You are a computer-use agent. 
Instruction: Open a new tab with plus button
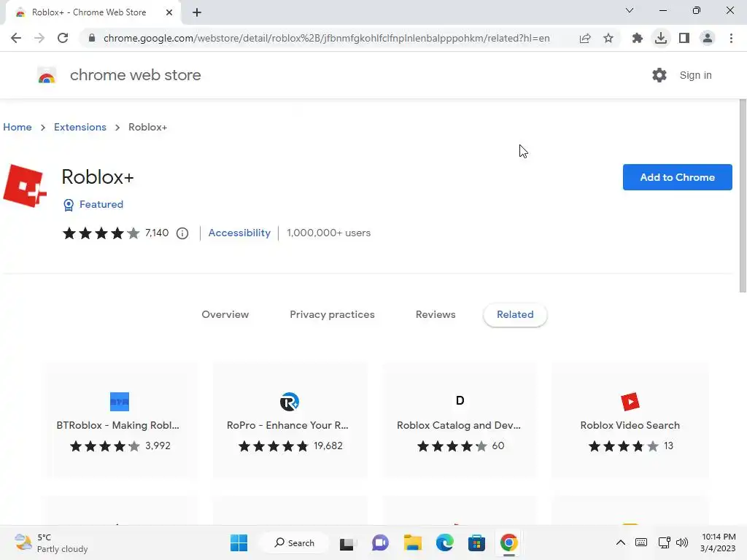click(197, 12)
